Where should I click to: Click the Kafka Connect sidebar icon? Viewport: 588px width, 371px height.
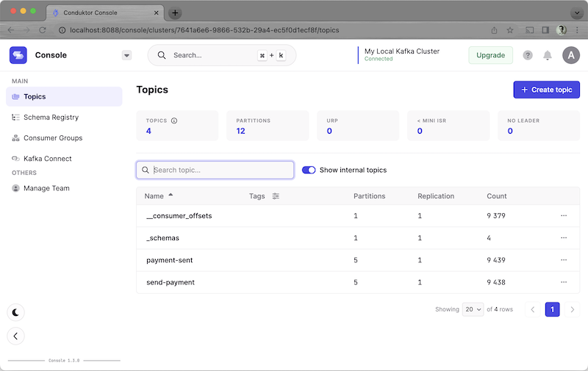point(15,159)
